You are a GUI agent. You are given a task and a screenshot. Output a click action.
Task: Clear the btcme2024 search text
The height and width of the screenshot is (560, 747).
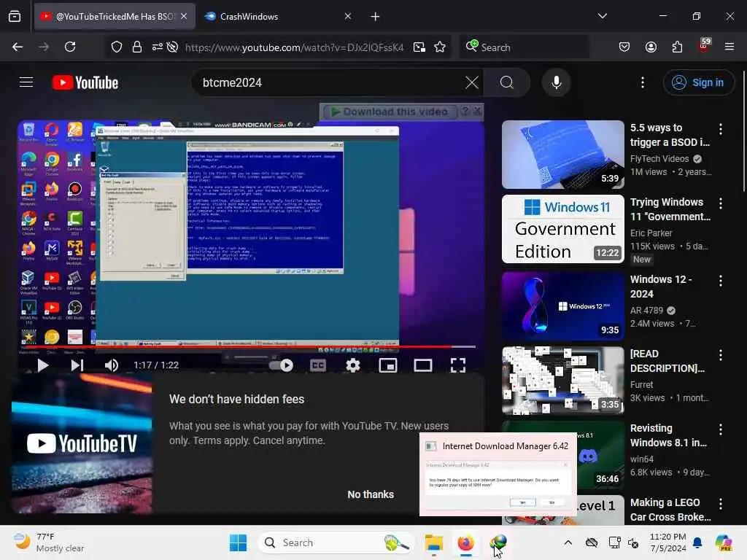pos(472,82)
